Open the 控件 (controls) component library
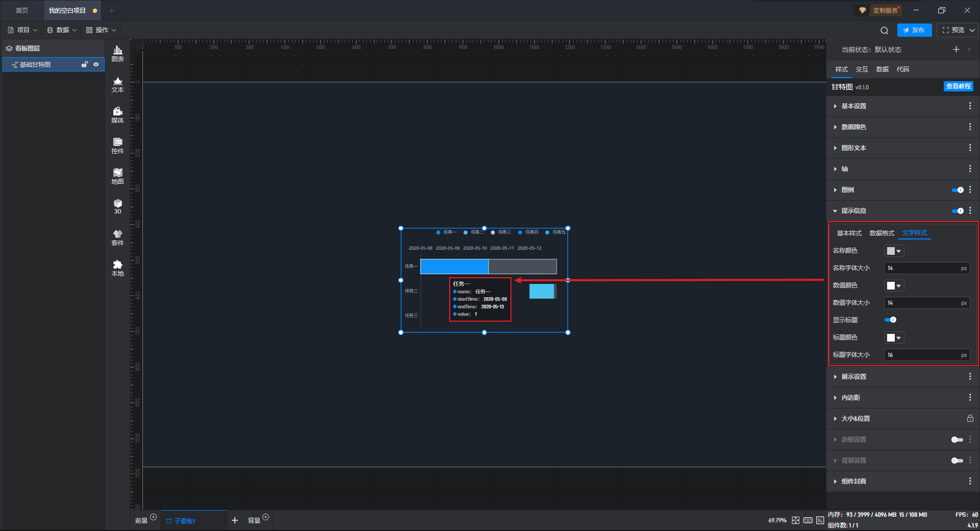 (x=117, y=146)
